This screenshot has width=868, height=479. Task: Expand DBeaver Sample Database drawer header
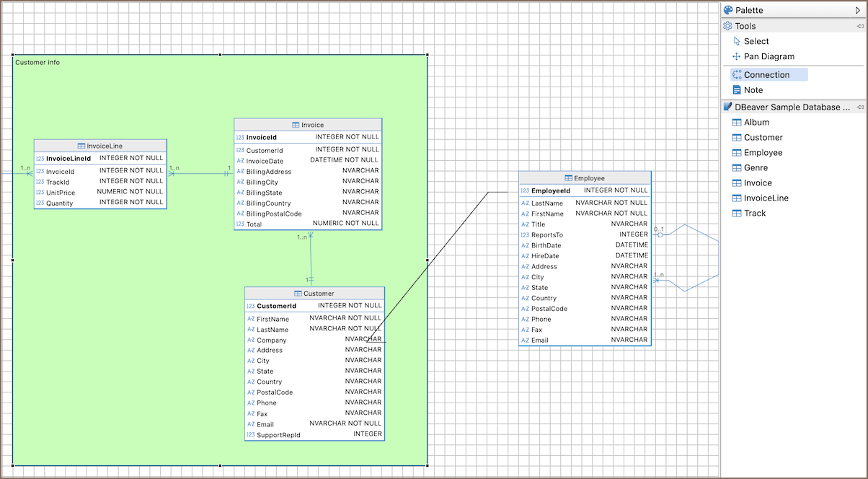pyautogui.click(x=787, y=107)
